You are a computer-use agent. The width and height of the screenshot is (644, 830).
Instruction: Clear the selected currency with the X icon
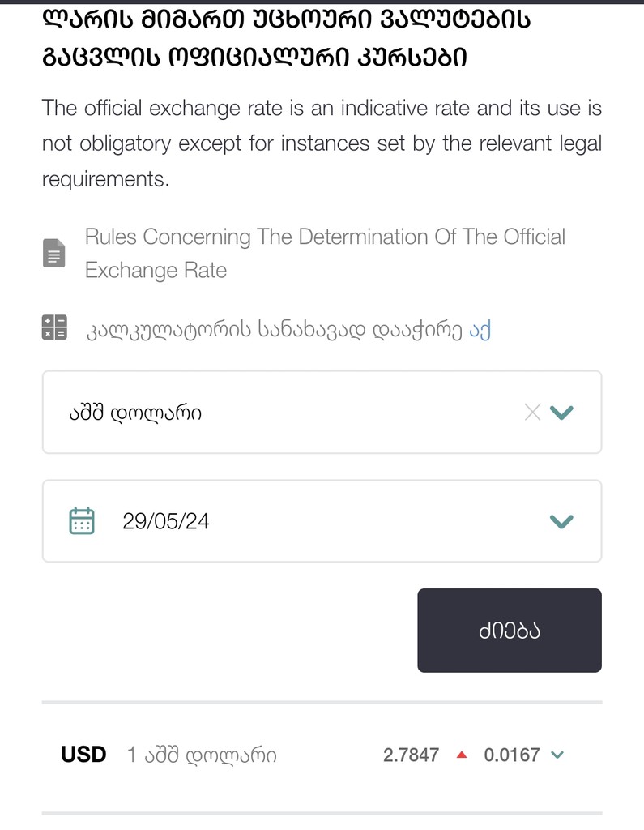pos(532,413)
